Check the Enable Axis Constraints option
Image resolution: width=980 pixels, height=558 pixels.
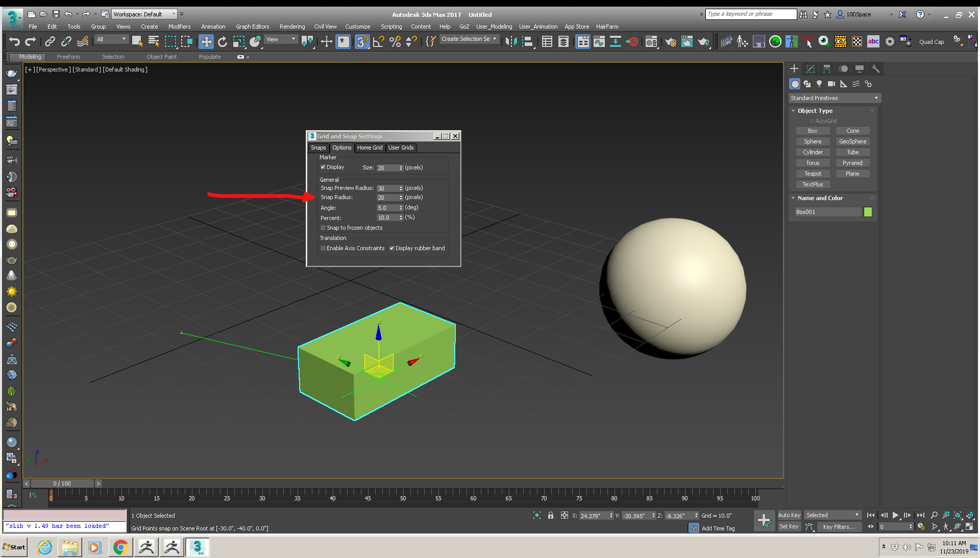point(323,248)
